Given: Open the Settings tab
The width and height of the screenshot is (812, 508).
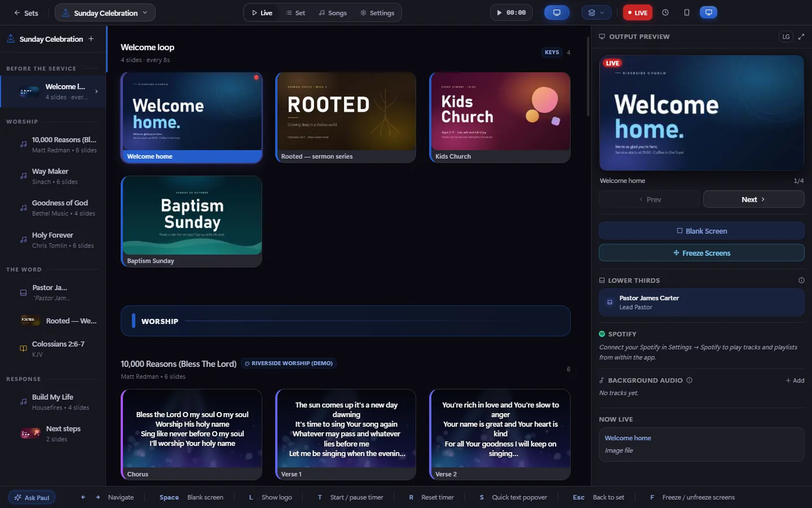Looking at the screenshot, I should click(x=377, y=13).
